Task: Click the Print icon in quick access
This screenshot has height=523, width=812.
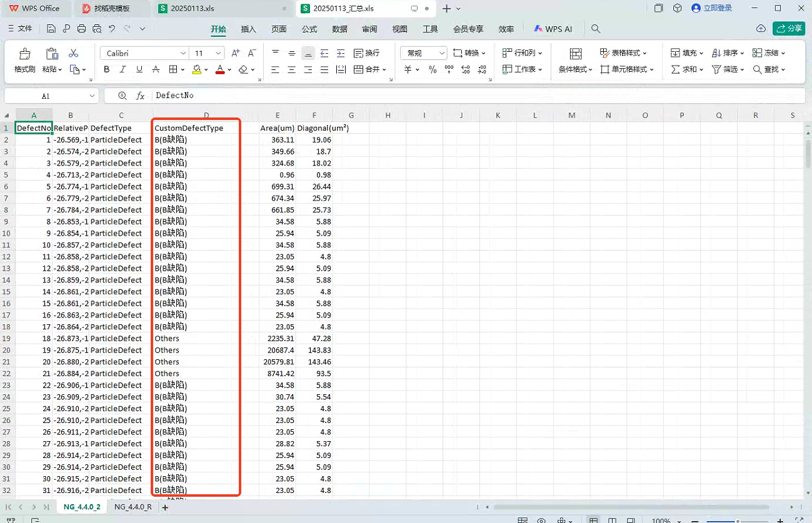Action: pos(81,29)
